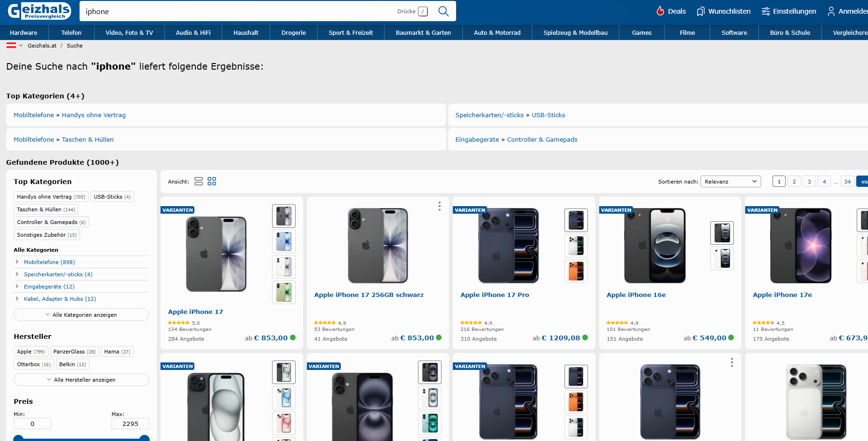Filter by Sonstiges Zubehör (15) chip

tap(47, 234)
